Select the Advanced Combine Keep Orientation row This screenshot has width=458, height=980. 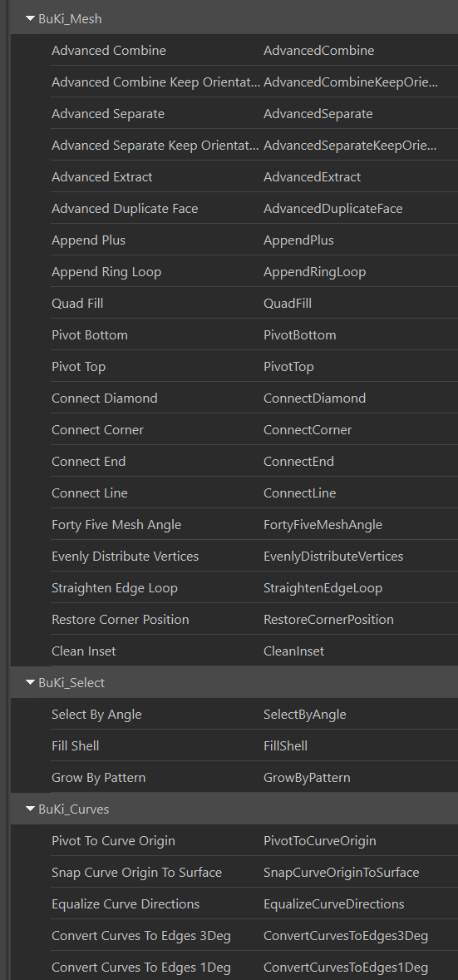(x=156, y=82)
